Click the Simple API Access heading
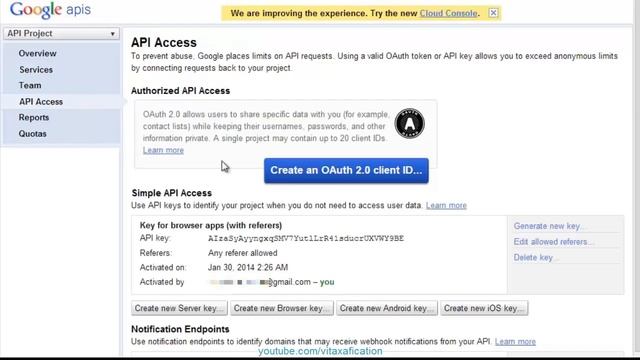This screenshot has width=640, height=360. pos(171,193)
